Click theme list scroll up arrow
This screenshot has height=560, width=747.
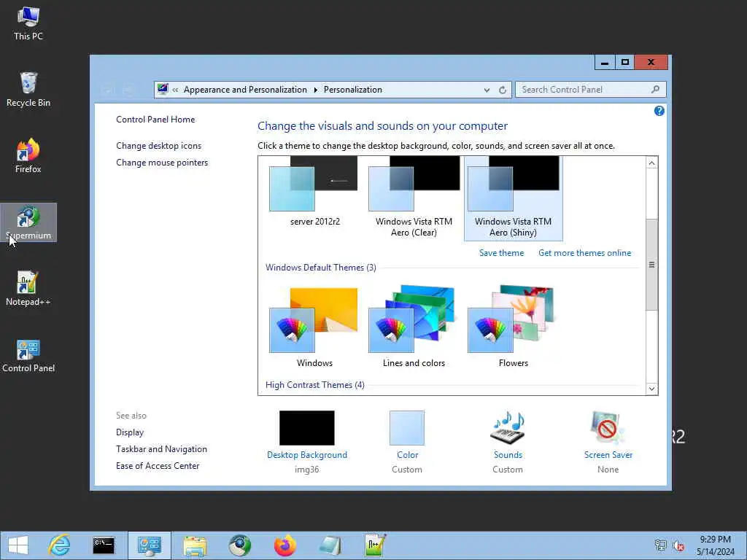[x=651, y=163]
